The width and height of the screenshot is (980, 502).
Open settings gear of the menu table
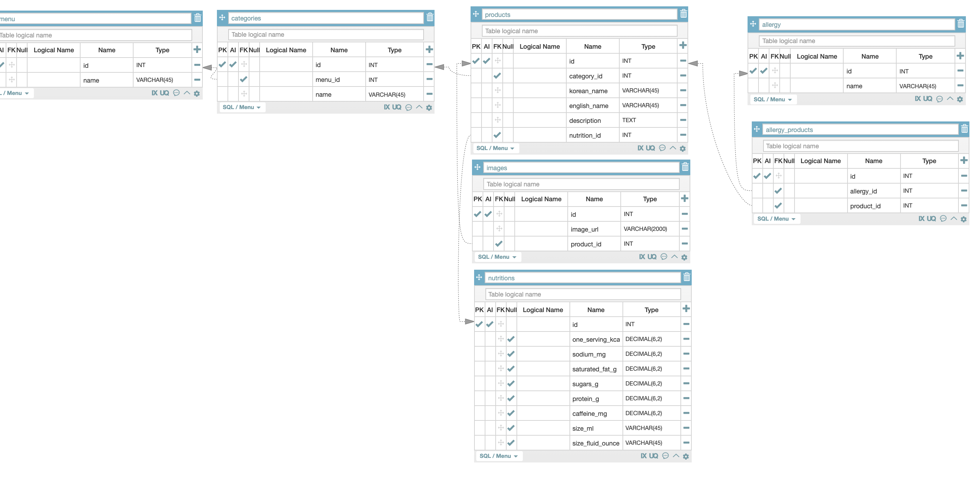coord(197,94)
